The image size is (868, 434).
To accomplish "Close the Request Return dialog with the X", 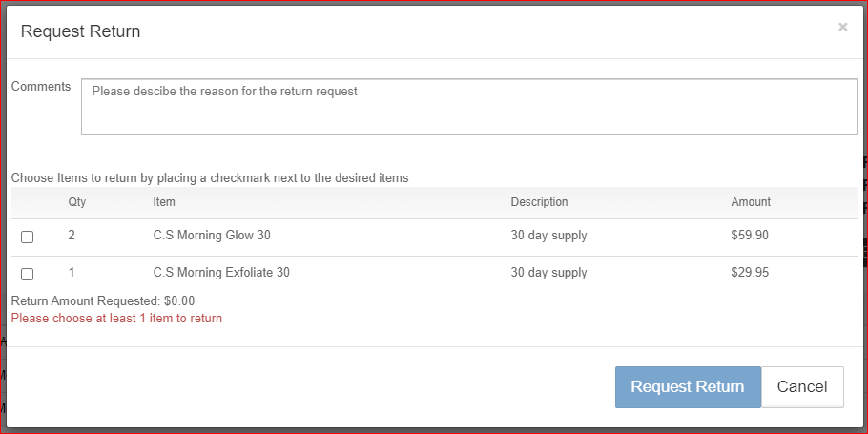I will 842,28.
